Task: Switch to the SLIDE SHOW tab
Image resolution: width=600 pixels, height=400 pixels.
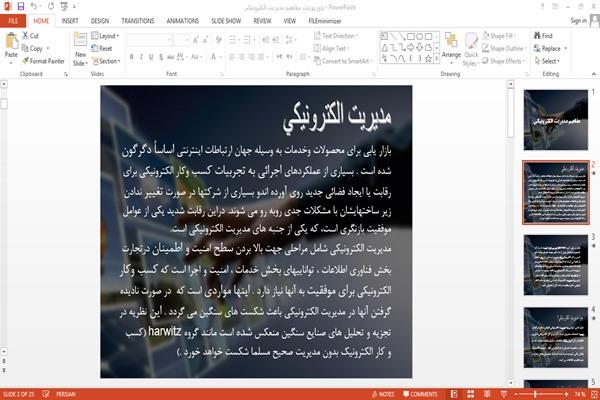Action: tap(226, 21)
